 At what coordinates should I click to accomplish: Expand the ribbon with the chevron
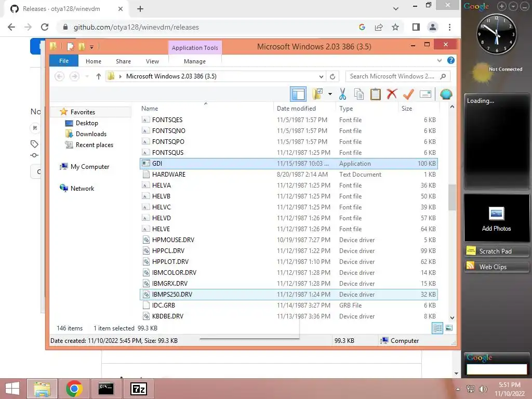pyautogui.click(x=440, y=61)
